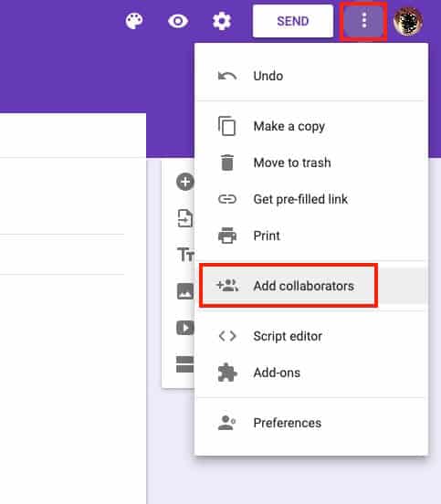Select Make a copy menu entry
Screen dimensions: 441x504
(x=311, y=126)
